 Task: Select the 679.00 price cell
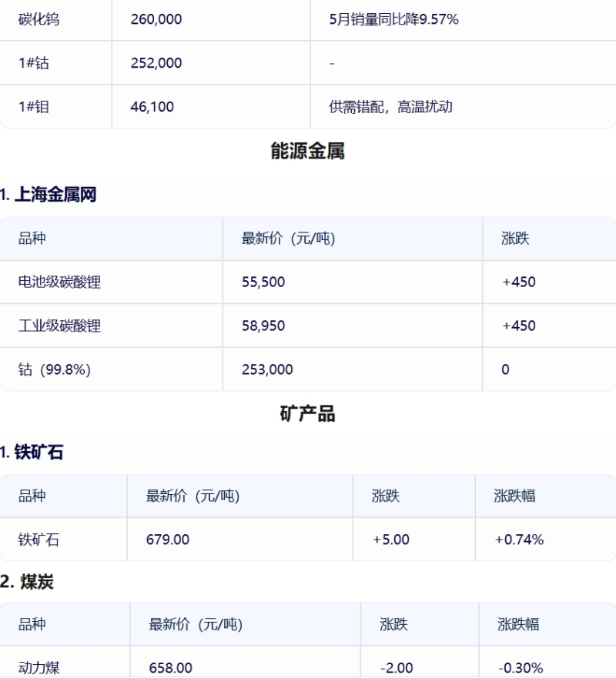pos(168,539)
